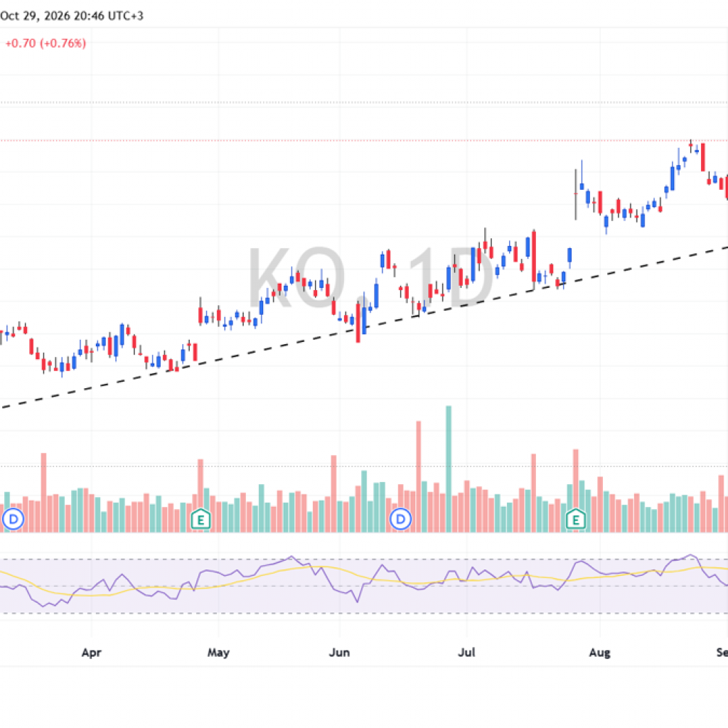Click the long red candle in early June
The image size is (728, 728).
coord(358,323)
